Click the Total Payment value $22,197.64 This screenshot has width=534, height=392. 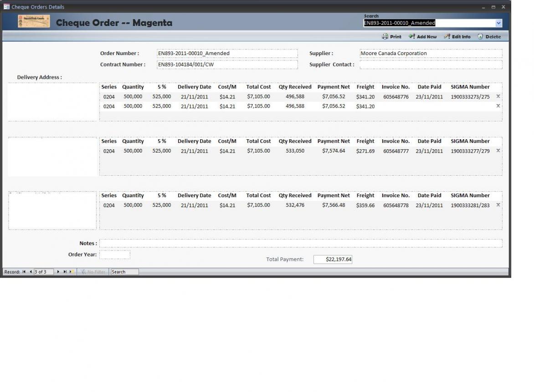333,260
